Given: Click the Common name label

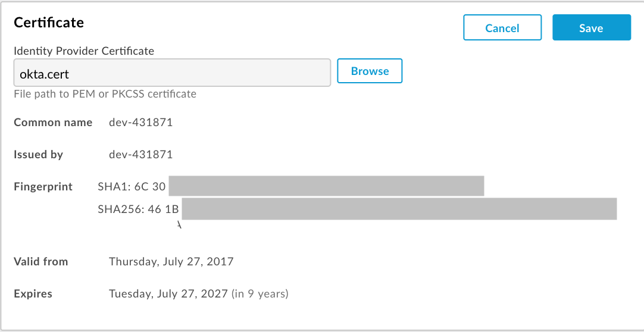Looking at the screenshot, I should click(x=53, y=123).
